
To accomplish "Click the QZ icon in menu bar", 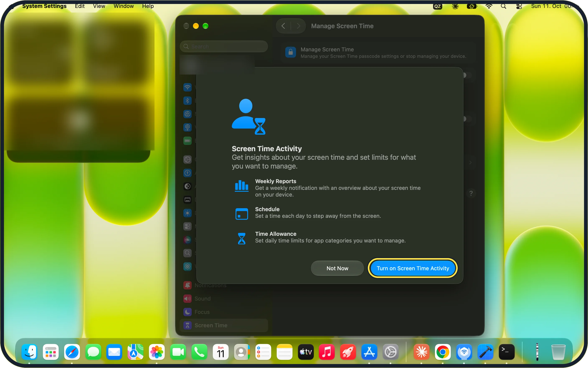I will 437,6.
